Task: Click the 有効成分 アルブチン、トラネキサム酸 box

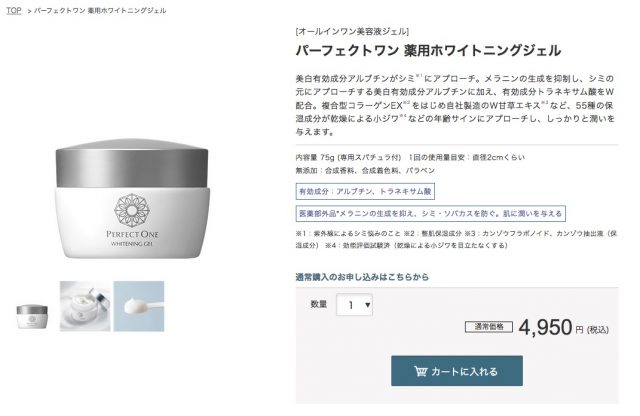Action: (365, 191)
